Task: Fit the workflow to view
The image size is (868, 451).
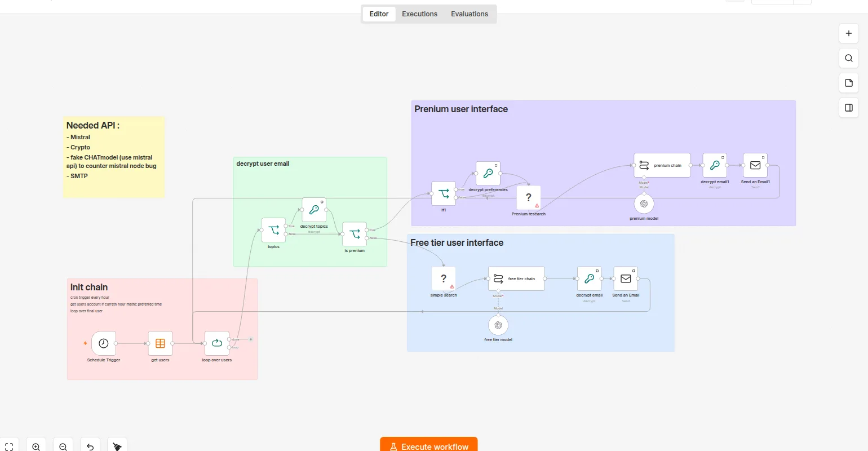Action: coord(9,446)
